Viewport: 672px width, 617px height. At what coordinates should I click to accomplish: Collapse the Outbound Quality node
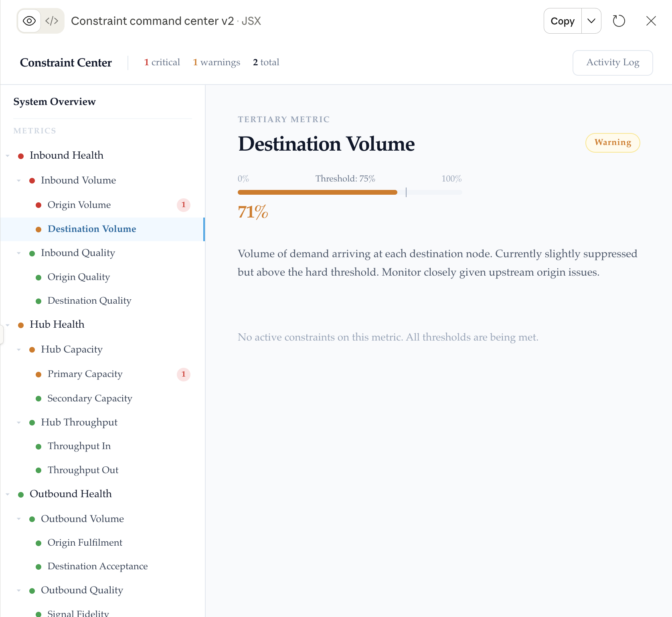pos(19,591)
